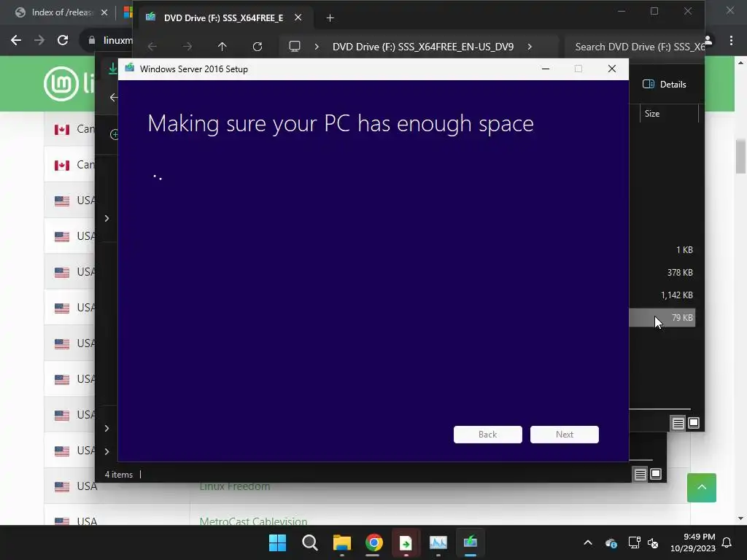747x560 pixels.
Task: Open the Linux Freedom mirror link
Action: 234,486
